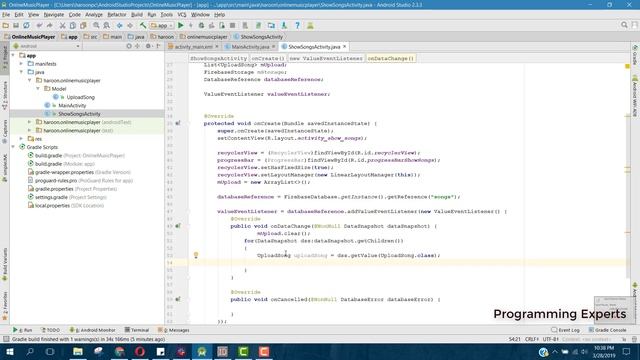
Task: Close the ShowSongsActivity.java tab
Action: click(344, 47)
